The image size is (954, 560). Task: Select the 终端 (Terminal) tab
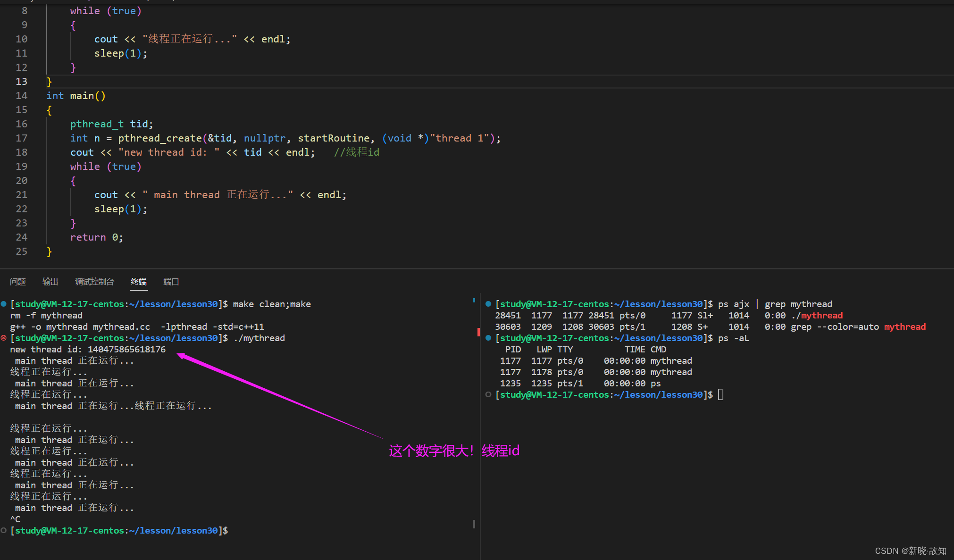(x=139, y=282)
